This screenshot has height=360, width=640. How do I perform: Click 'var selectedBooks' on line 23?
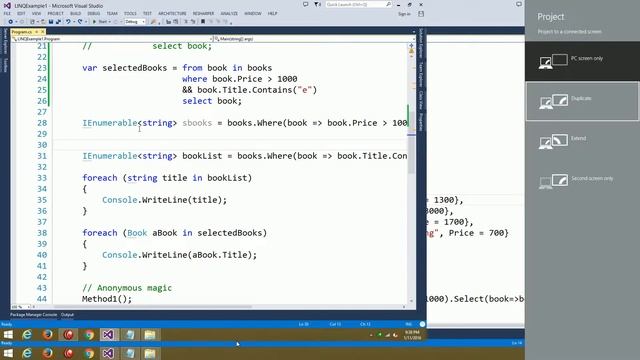coord(124,68)
